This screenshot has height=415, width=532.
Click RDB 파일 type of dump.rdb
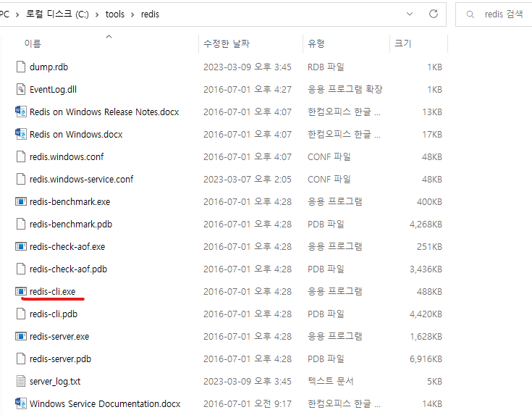(x=326, y=67)
